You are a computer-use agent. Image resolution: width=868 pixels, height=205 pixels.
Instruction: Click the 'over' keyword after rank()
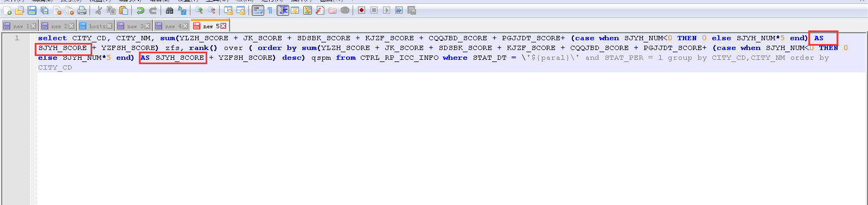coord(234,48)
